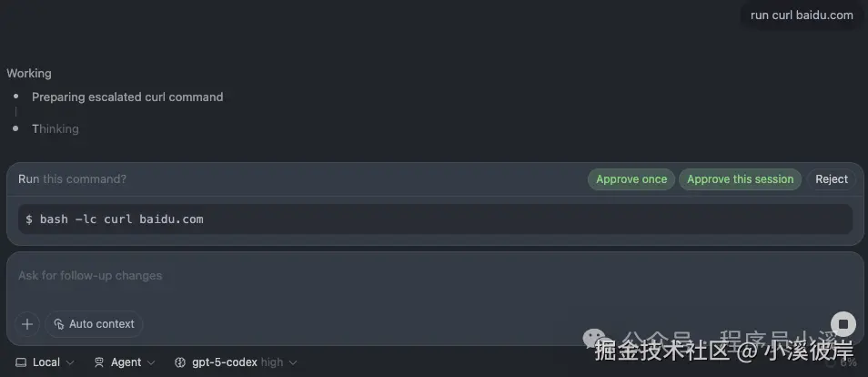The height and width of the screenshot is (377, 868).
Task: Click the plus icon to add an attachment
Action: tap(27, 324)
